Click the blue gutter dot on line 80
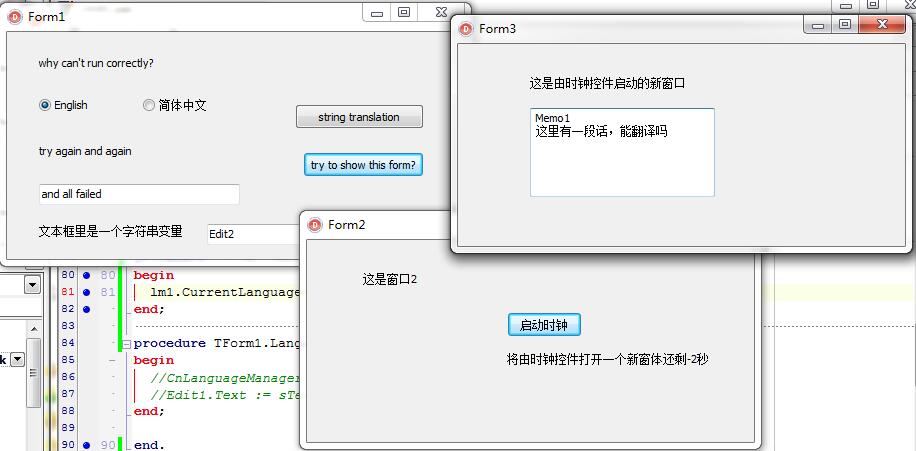 [x=86, y=275]
